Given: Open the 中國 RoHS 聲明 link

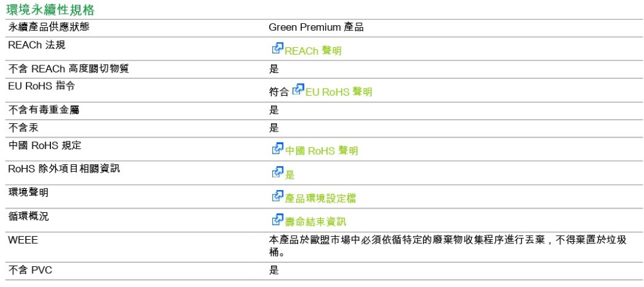Looking at the screenshot, I should coord(321,151).
